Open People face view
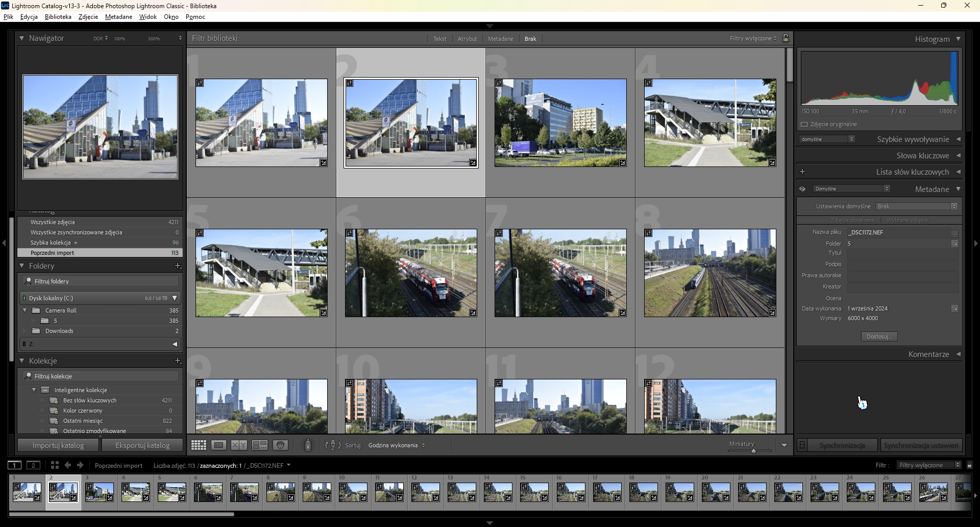 pos(280,445)
